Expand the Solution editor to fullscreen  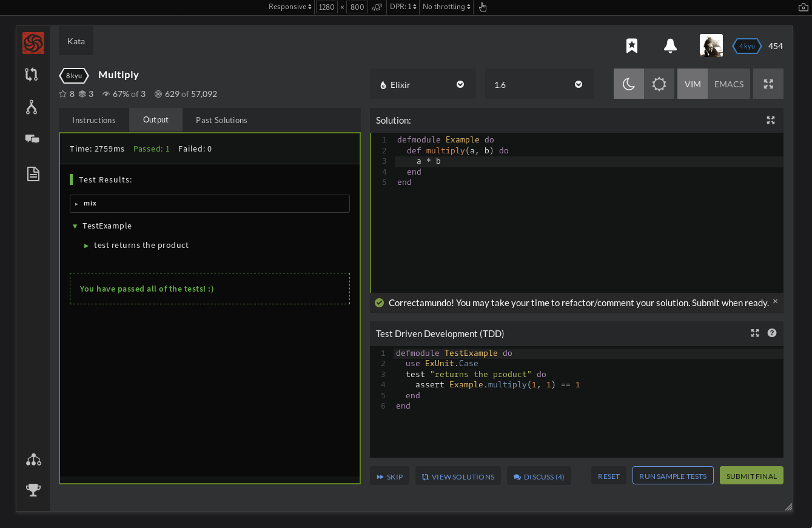tap(771, 121)
